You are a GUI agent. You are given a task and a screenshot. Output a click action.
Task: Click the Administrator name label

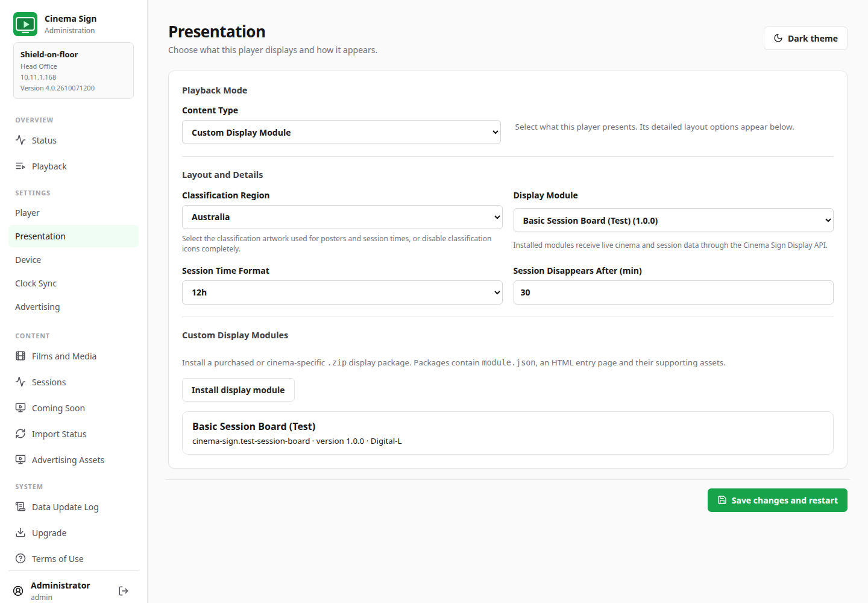point(60,586)
